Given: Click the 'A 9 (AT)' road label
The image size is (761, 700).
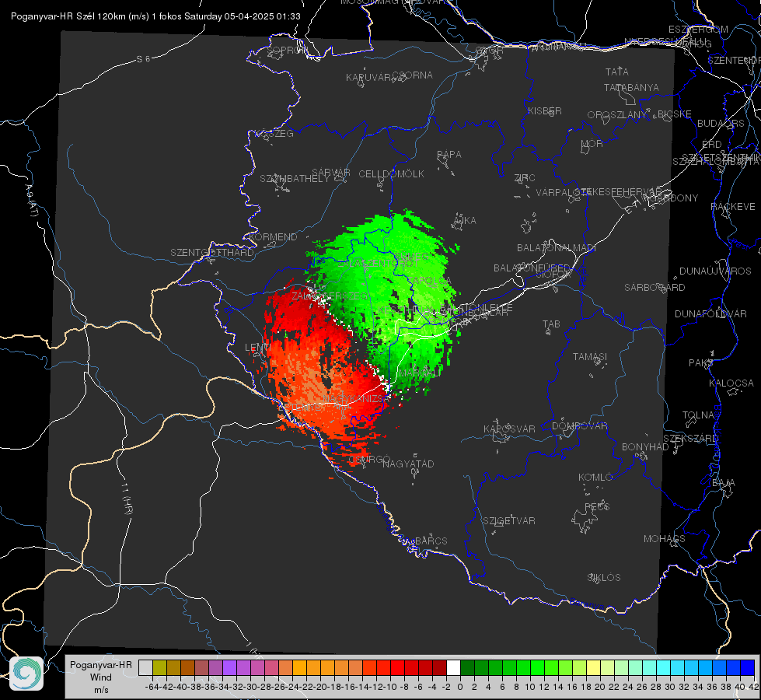Looking at the screenshot, I should point(31,201).
